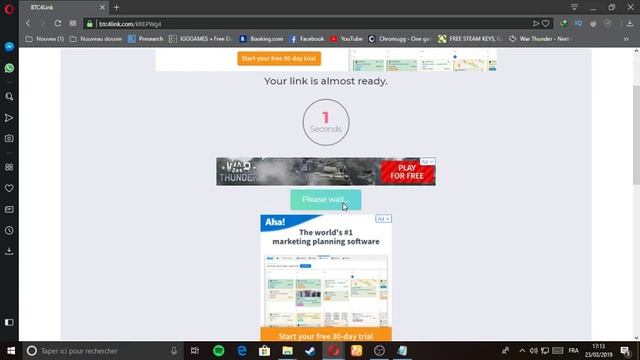
Task: Open the Facebook bookmark
Action: pos(307,39)
